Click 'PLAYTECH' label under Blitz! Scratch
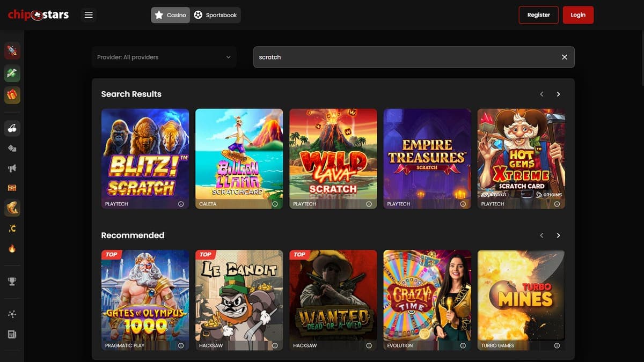Image resolution: width=644 pixels, height=362 pixels. tap(116, 204)
